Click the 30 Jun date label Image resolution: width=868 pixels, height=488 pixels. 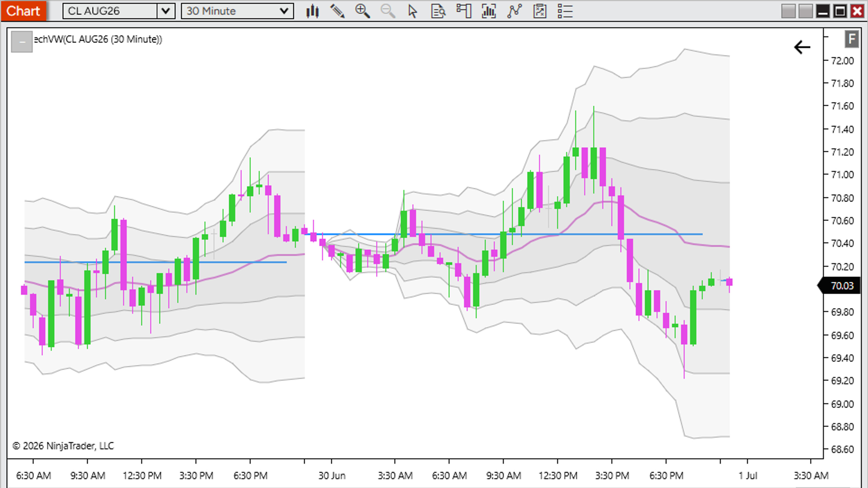point(332,475)
